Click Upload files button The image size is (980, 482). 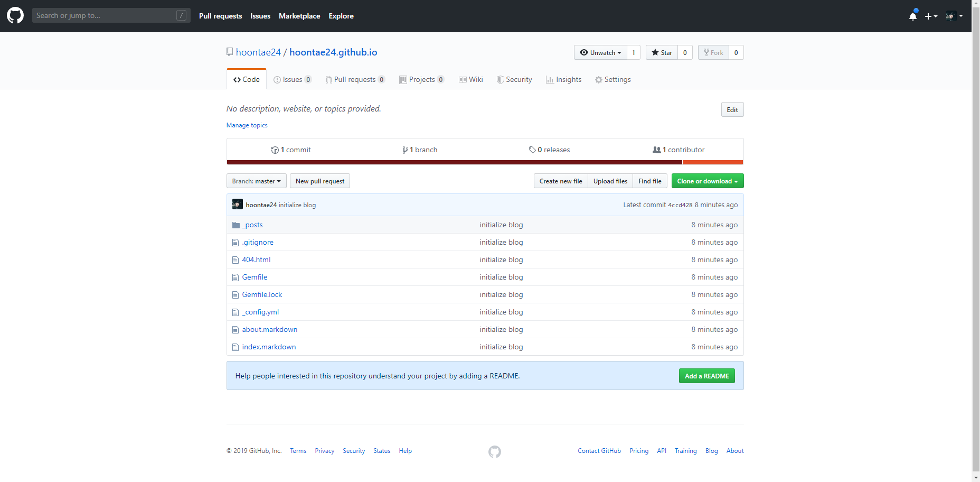pyautogui.click(x=610, y=181)
